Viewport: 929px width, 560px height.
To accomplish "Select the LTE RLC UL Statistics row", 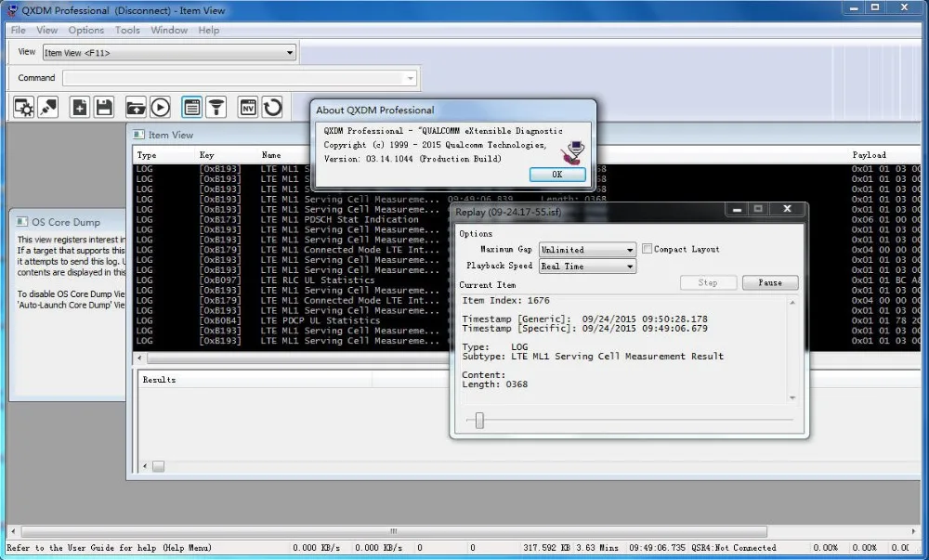I will pyautogui.click(x=318, y=280).
